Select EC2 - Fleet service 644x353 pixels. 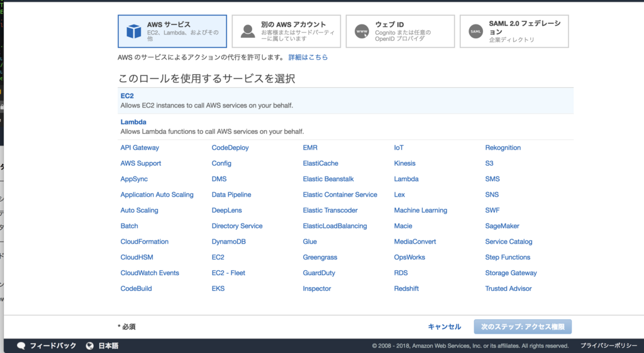(228, 273)
